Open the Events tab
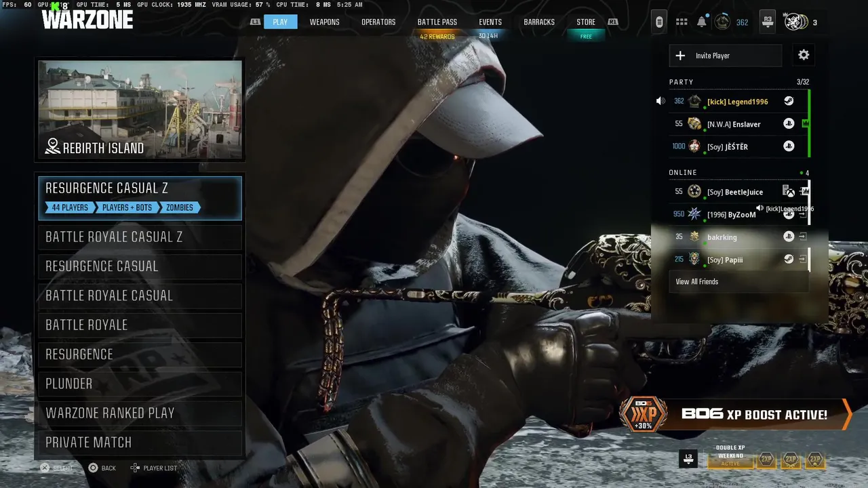The width and height of the screenshot is (868, 488). (x=490, y=22)
